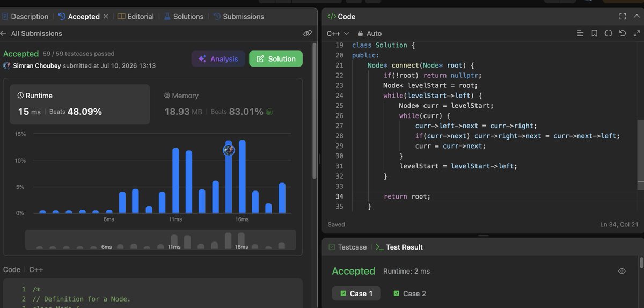Screen dimensions: 644x308
Task: Collapse the Code panel with the chevron
Action: tap(636, 17)
